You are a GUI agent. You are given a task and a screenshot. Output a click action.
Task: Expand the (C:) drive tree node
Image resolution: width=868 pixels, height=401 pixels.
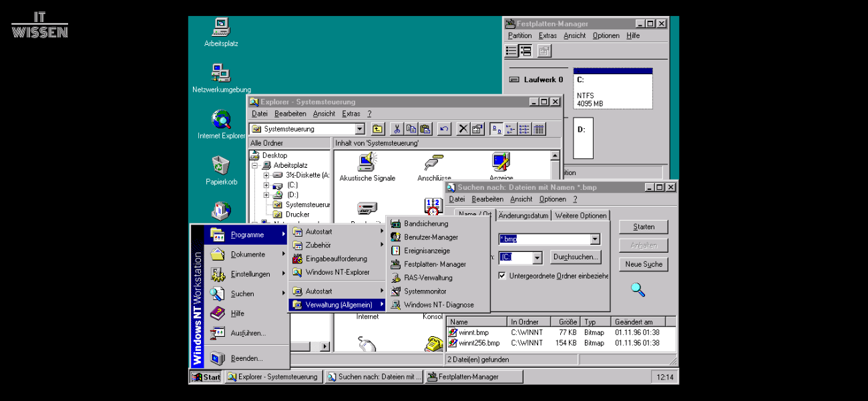266,185
